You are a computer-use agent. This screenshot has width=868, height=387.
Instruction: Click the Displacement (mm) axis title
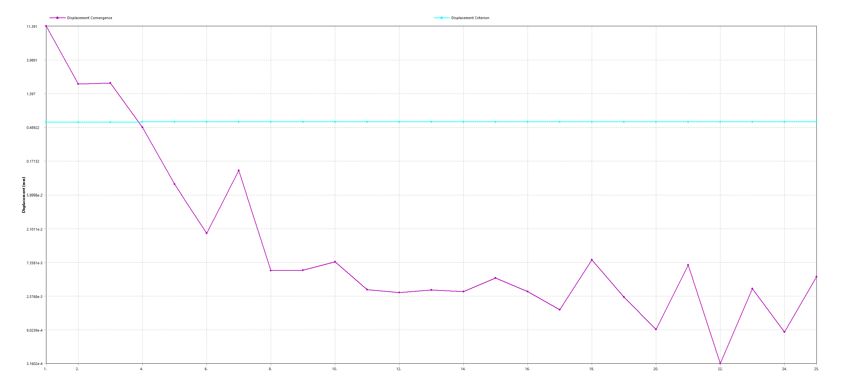click(x=24, y=195)
